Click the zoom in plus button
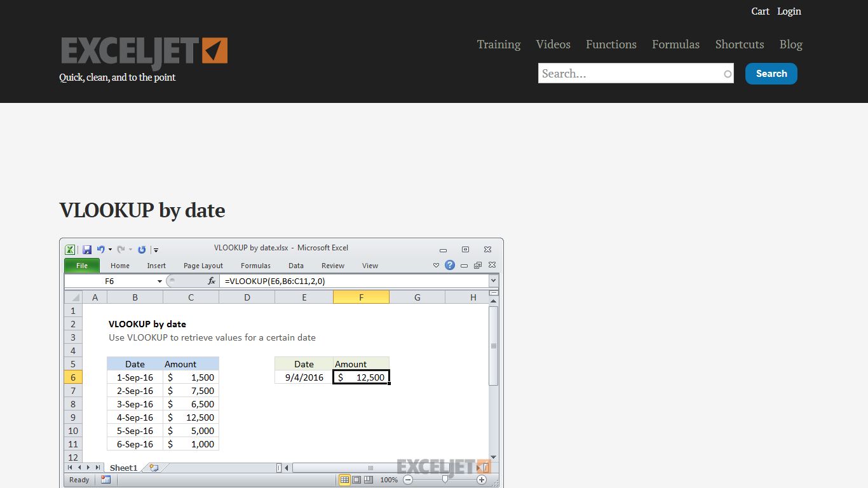 pos(482,480)
